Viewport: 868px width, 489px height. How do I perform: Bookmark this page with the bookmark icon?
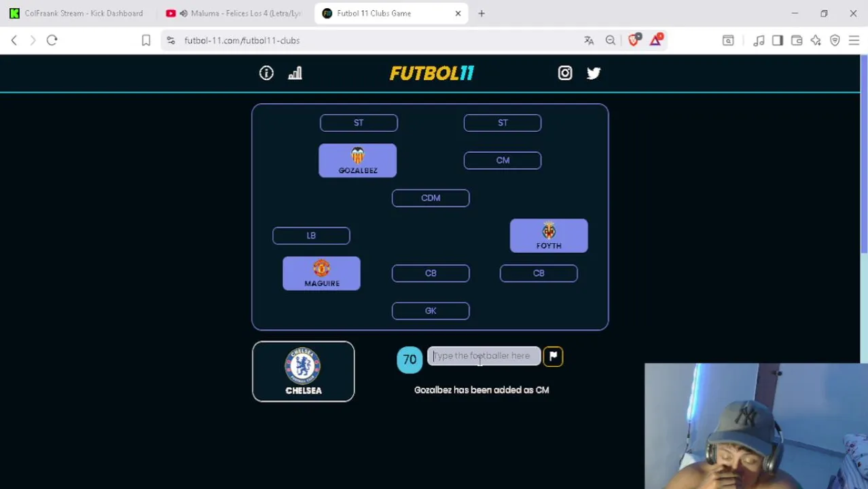[x=145, y=40]
